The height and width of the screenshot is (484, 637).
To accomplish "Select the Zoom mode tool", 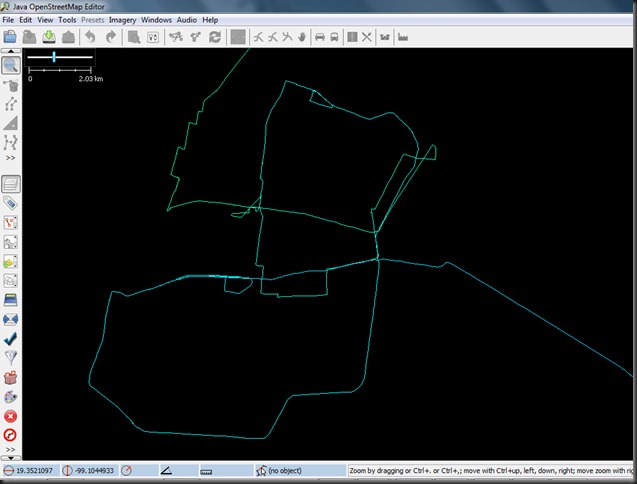I will pyautogui.click(x=11, y=65).
